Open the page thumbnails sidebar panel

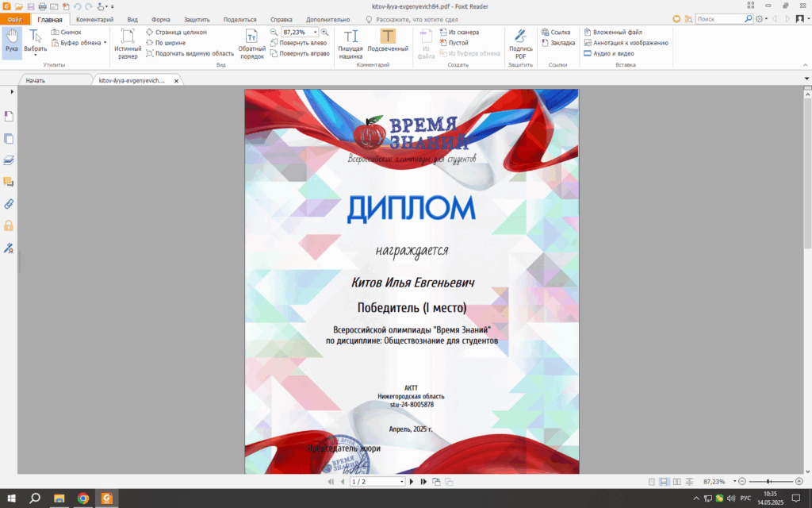(x=9, y=139)
